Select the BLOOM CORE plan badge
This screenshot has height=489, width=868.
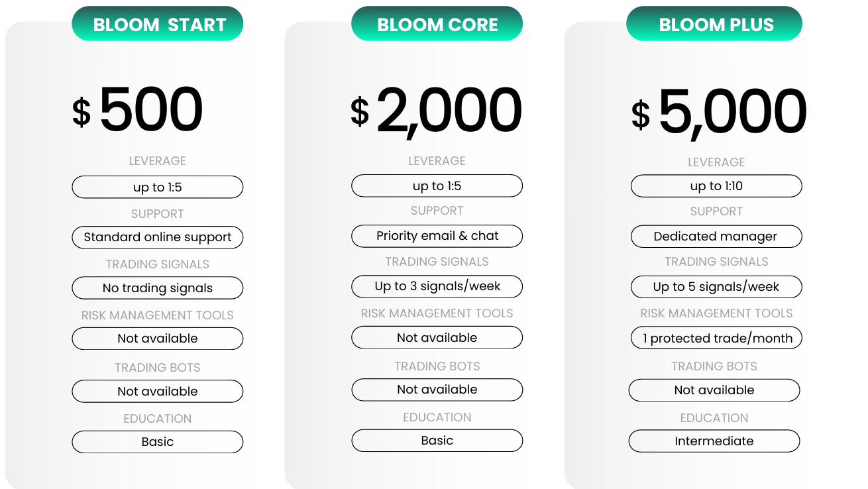(x=437, y=25)
